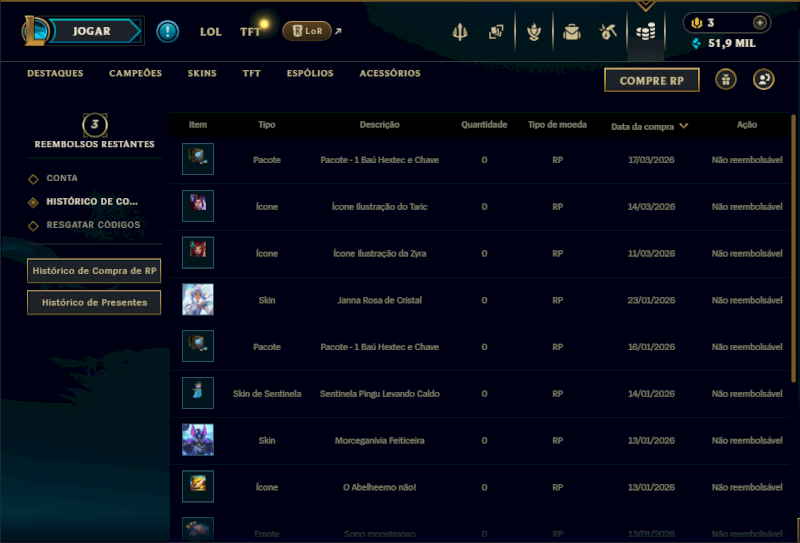Open the TFT store tab

tap(252, 73)
